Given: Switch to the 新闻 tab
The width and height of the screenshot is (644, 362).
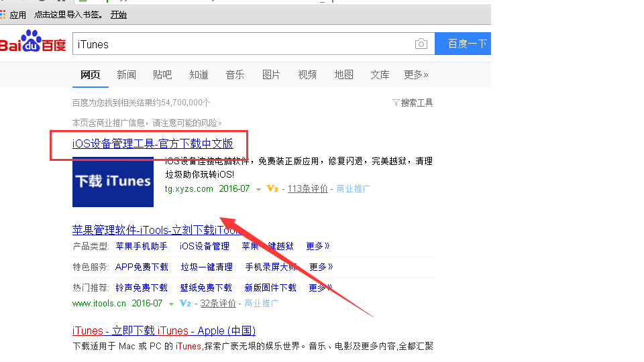Looking at the screenshot, I should [x=126, y=74].
